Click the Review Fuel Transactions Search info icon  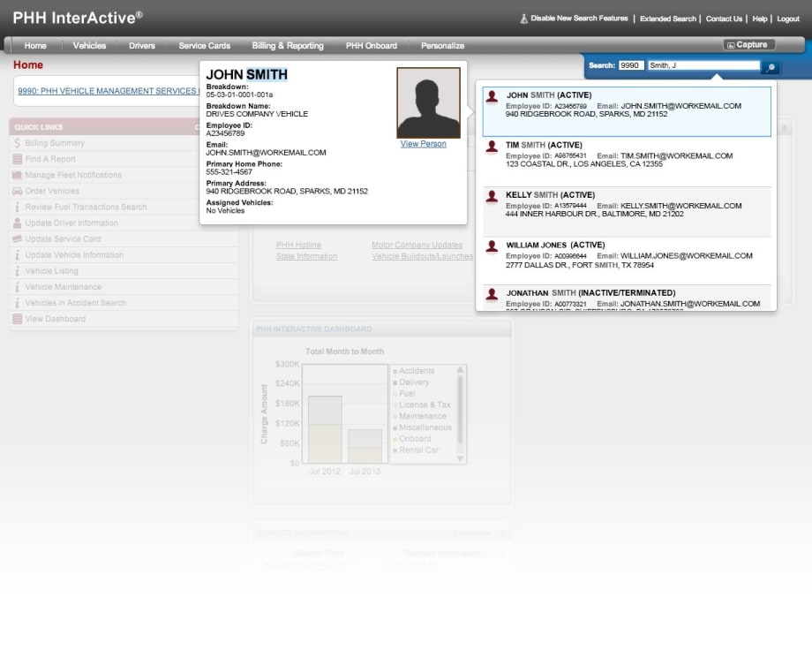(x=17, y=208)
